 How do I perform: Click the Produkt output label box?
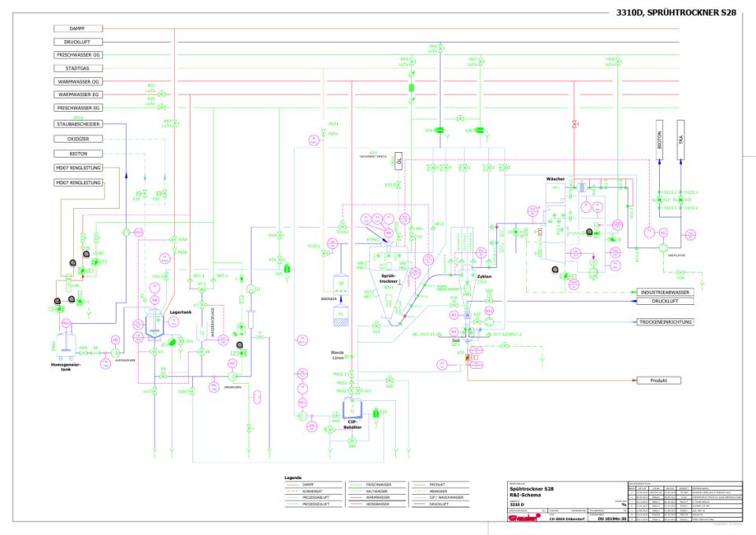(x=658, y=380)
